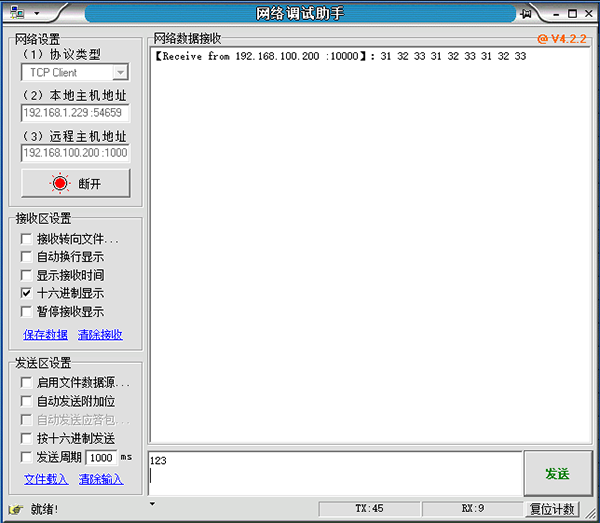
Task: Click the pin-on-top icon in title bar
Action: (x=529, y=14)
